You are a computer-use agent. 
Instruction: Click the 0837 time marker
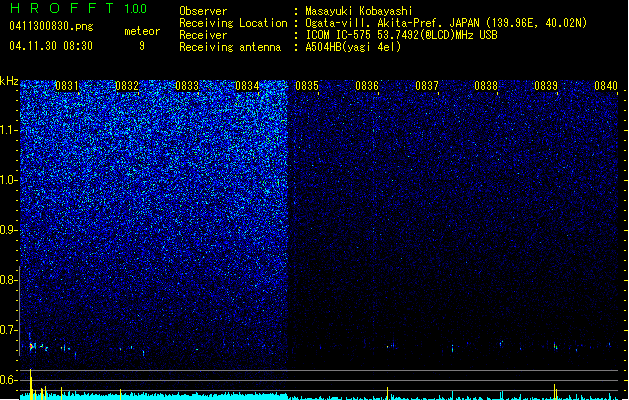pyautogui.click(x=427, y=86)
